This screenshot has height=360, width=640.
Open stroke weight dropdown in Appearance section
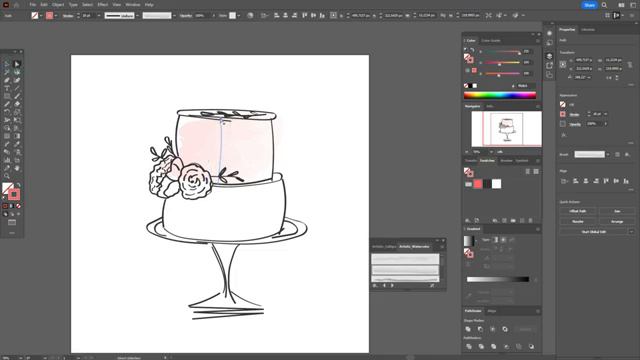[x=606, y=114]
